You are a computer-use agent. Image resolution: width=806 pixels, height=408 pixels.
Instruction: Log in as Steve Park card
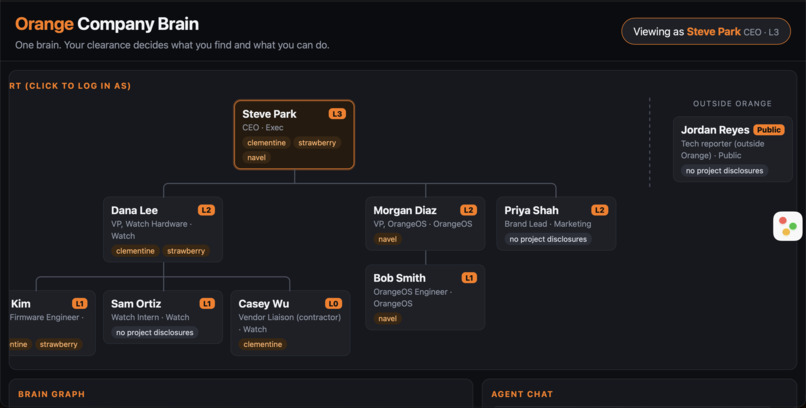click(294, 135)
